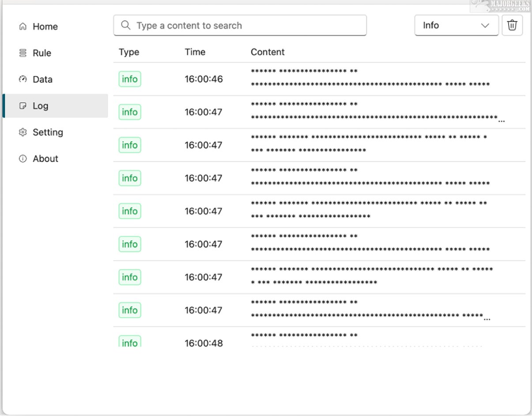The height and width of the screenshot is (417, 532).
Task: Expand the log level chevron arrow
Action: [485, 26]
